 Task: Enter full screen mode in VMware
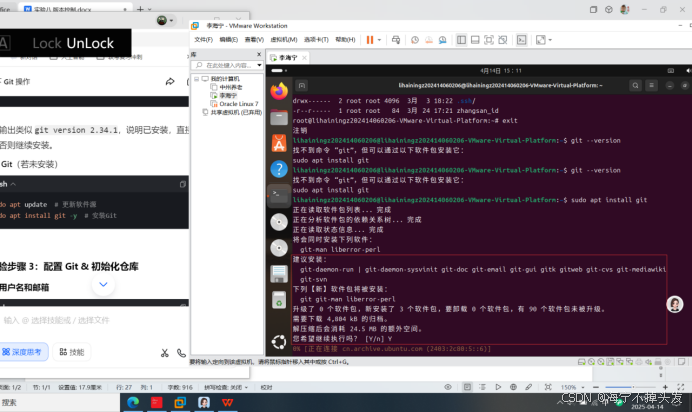click(x=489, y=40)
